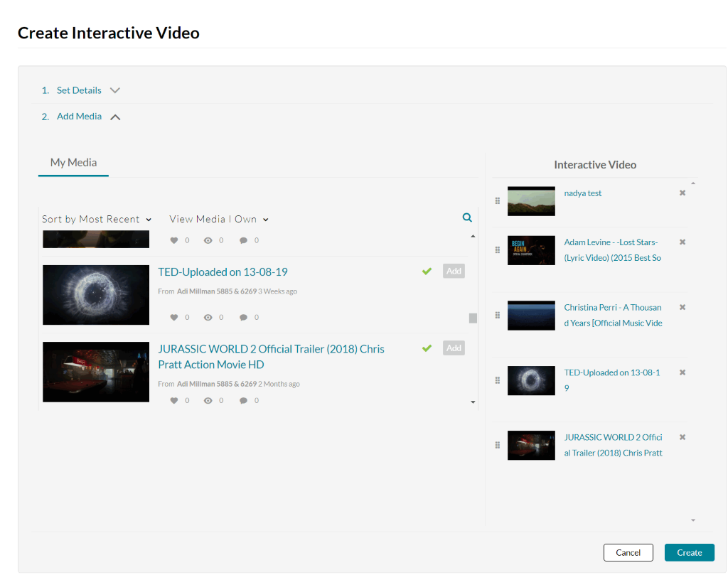The image size is (728, 575).
Task: Open TED-Uploaded on 13-08-19 title in media list
Action: coord(223,272)
